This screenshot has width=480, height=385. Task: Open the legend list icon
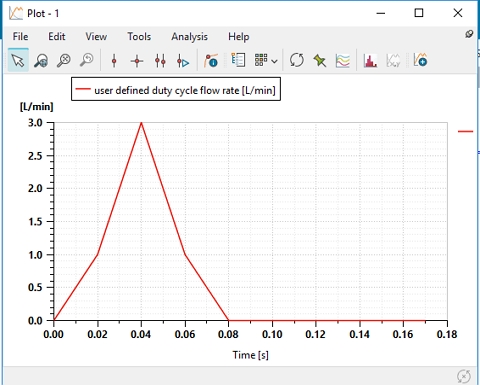[x=238, y=60]
